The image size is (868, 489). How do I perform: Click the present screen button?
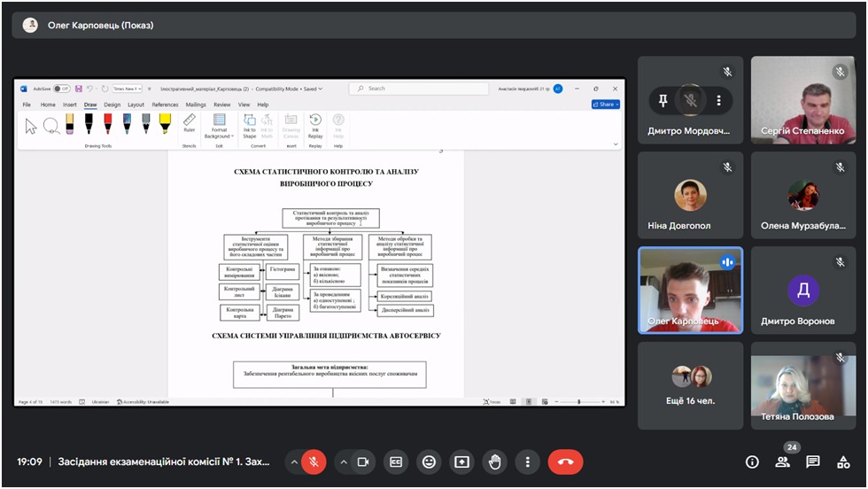[x=461, y=462]
